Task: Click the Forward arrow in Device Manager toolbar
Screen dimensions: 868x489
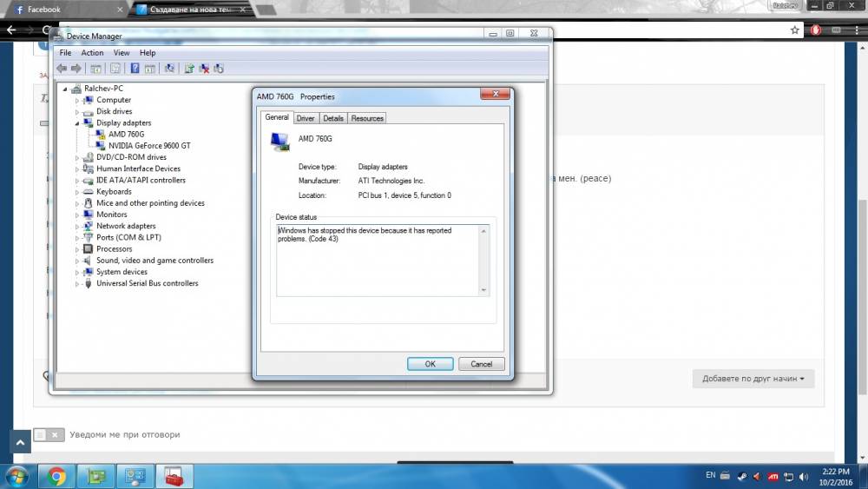Action: 76,68
